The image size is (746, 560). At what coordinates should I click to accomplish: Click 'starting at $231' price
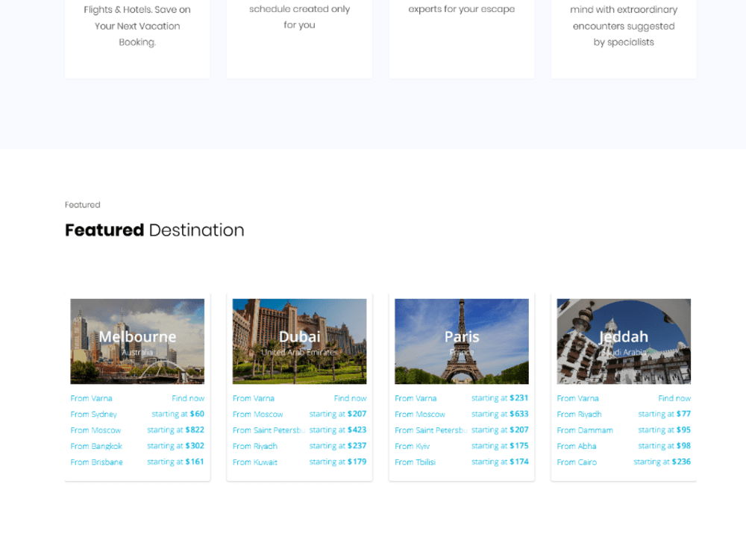pos(500,398)
